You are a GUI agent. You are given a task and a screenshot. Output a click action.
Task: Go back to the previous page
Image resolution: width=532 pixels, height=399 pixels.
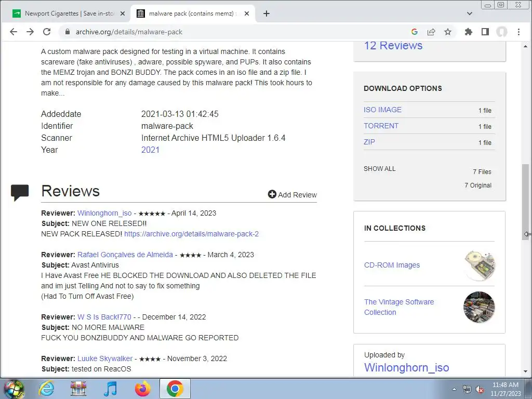pos(13,32)
